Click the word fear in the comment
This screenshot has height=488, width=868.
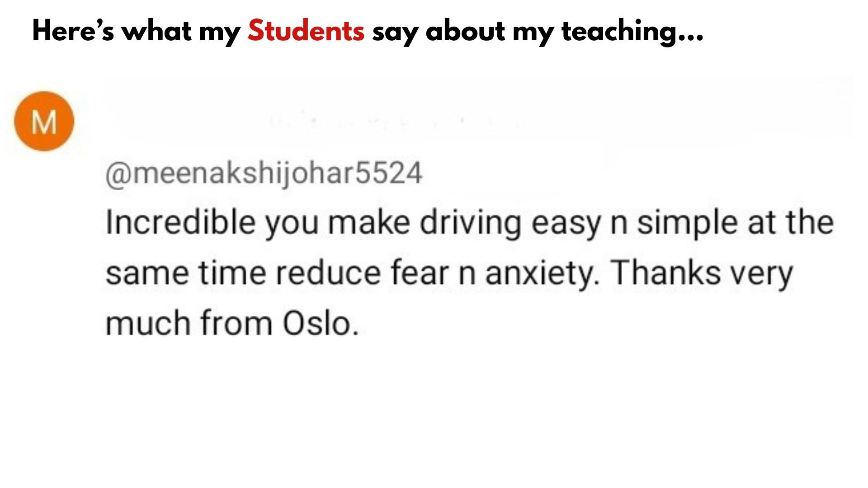(420, 272)
